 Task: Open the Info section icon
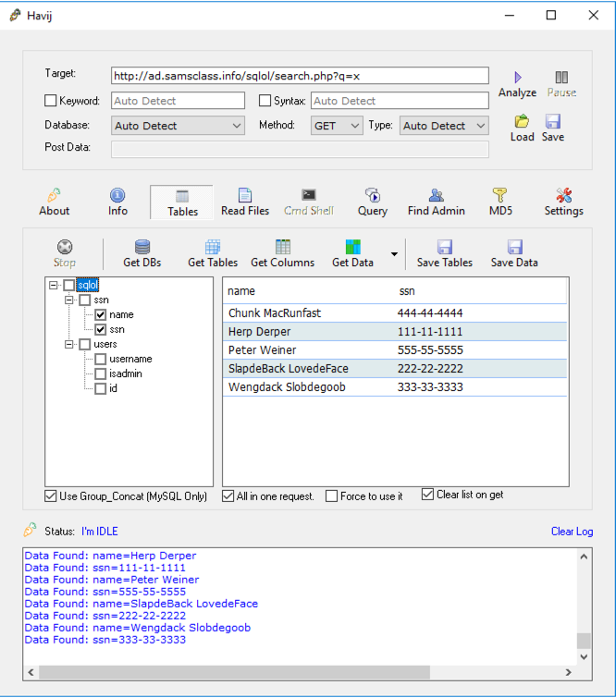117,195
